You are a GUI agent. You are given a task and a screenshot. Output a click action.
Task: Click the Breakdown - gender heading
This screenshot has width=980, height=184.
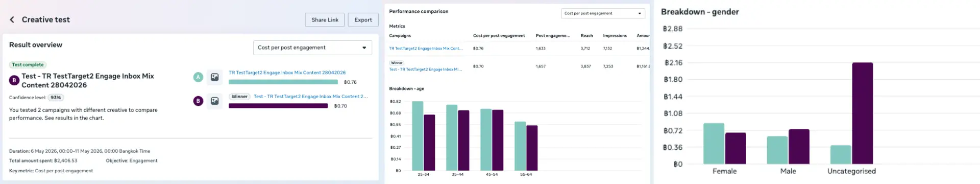700,12
